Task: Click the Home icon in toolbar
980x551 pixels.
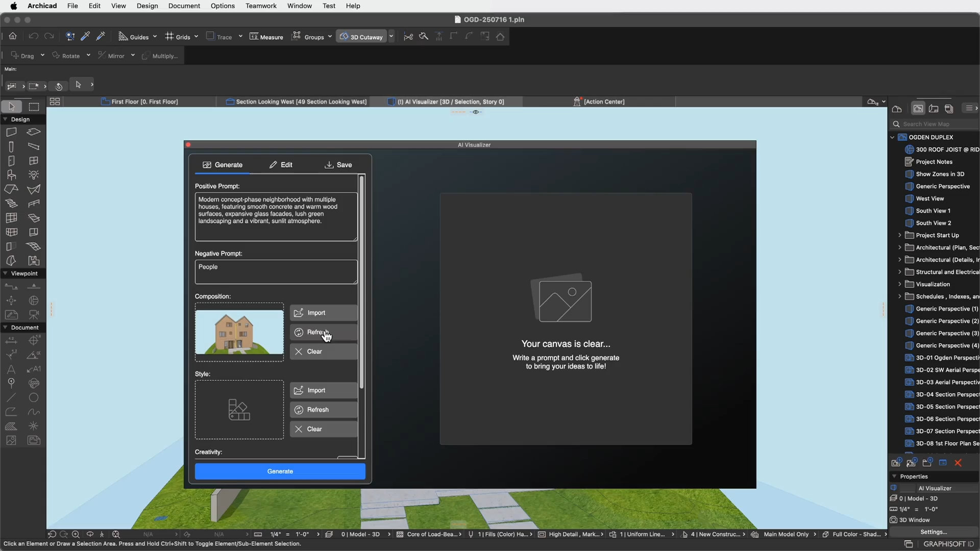Action: (x=13, y=36)
